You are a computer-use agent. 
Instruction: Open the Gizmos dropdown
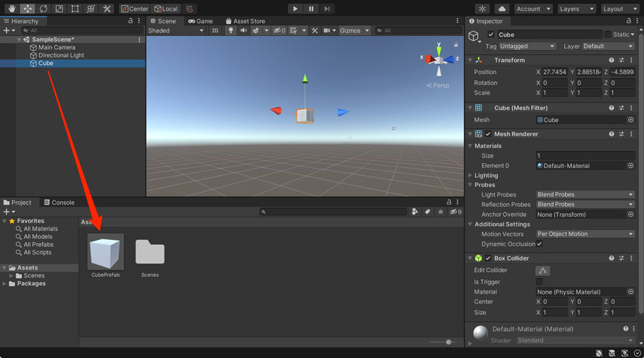click(355, 30)
